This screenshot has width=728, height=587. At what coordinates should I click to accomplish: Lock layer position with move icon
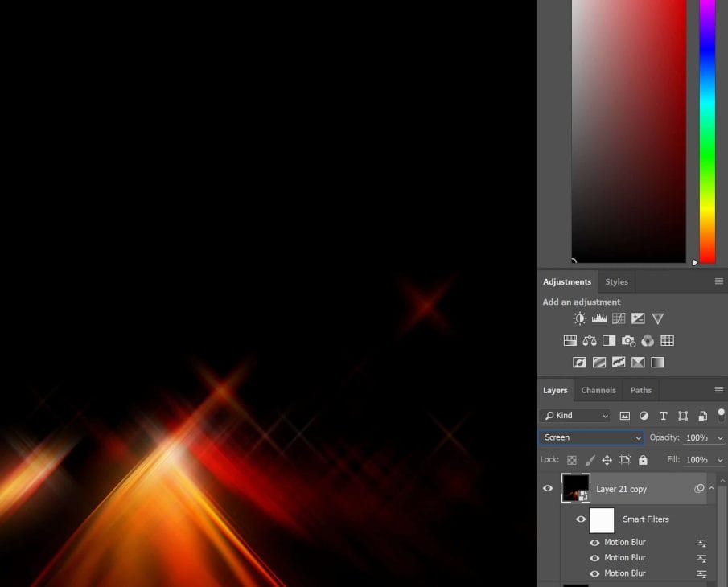tap(607, 460)
